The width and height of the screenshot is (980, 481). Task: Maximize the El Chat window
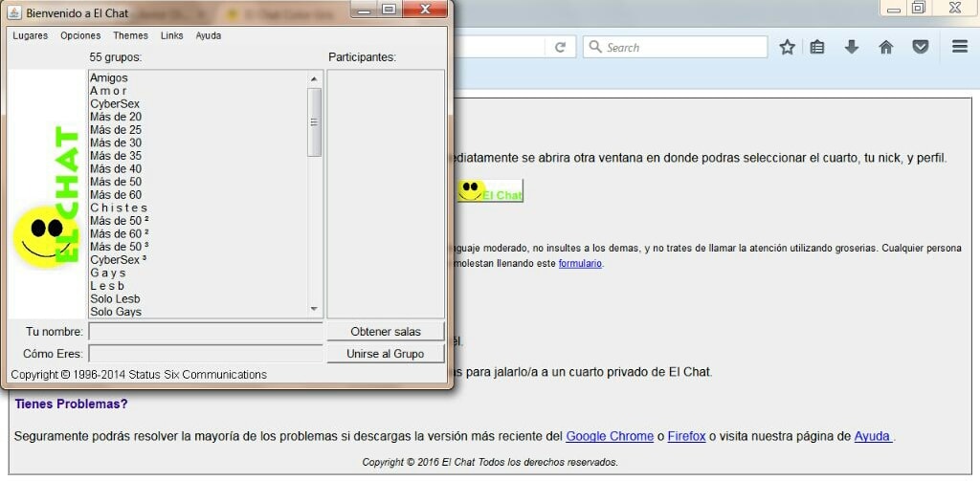point(390,10)
